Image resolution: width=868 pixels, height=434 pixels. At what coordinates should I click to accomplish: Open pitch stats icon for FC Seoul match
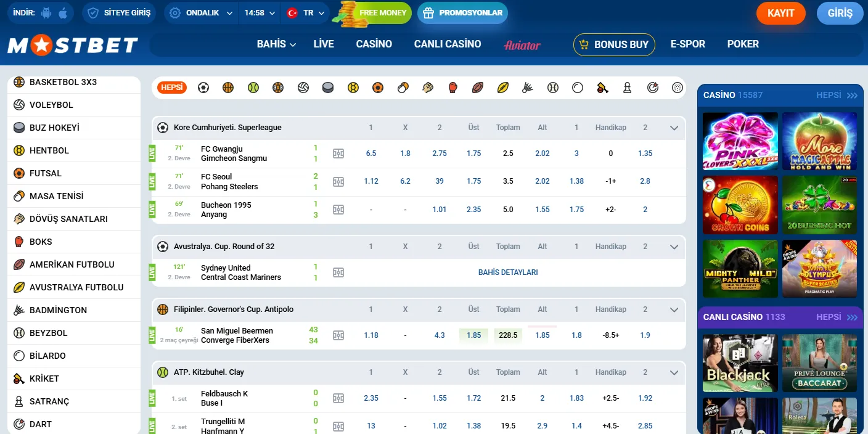coord(338,182)
